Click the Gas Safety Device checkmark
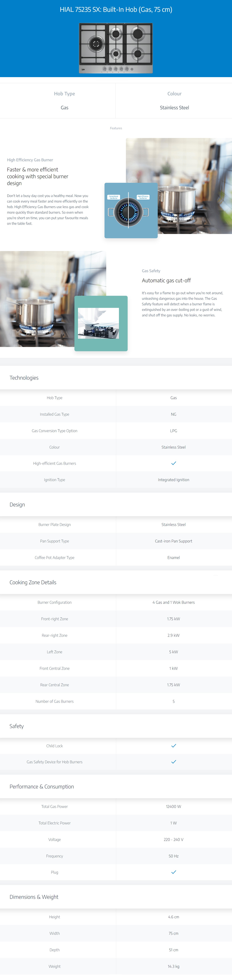 coord(174,762)
